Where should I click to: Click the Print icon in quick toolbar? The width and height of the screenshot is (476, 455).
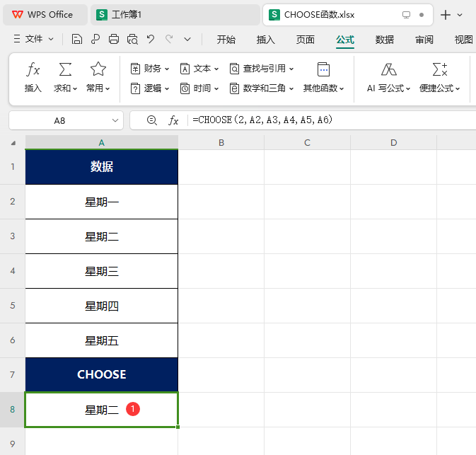(x=114, y=40)
